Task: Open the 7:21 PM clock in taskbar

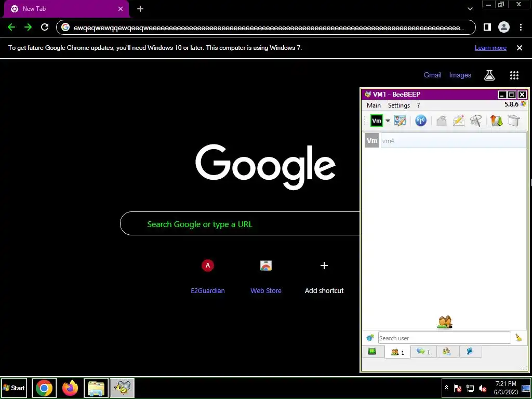Action: 506,388
